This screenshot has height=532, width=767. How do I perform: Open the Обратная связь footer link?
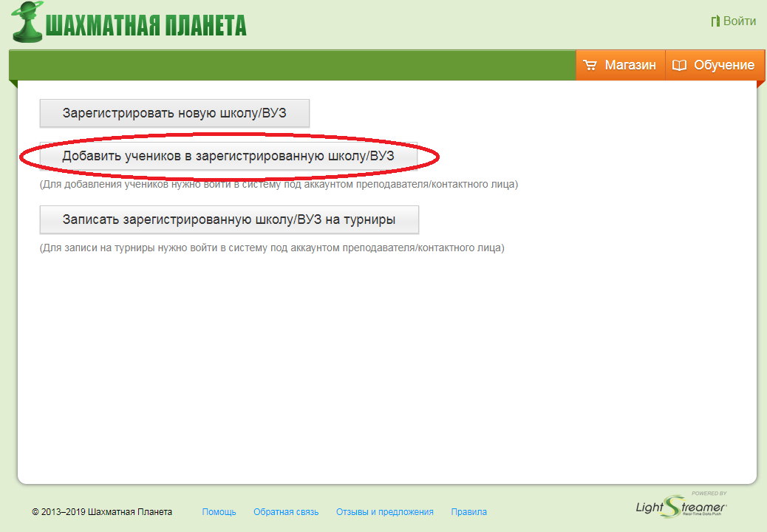(286, 512)
